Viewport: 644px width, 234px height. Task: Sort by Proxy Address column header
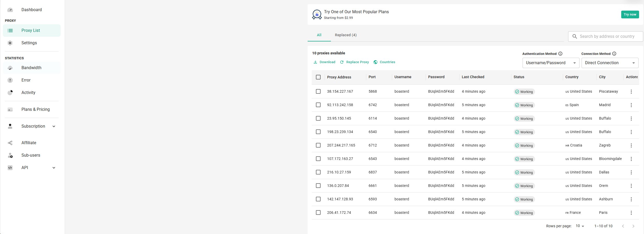tap(339, 77)
